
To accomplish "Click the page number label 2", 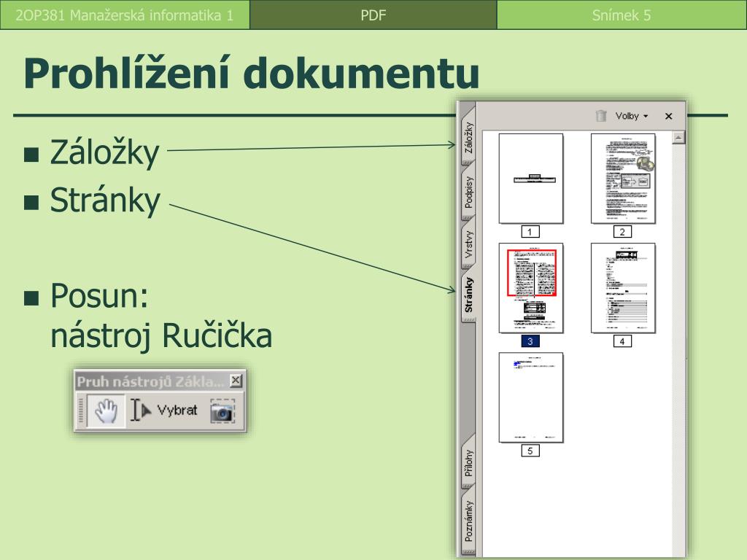I will coord(622,232).
